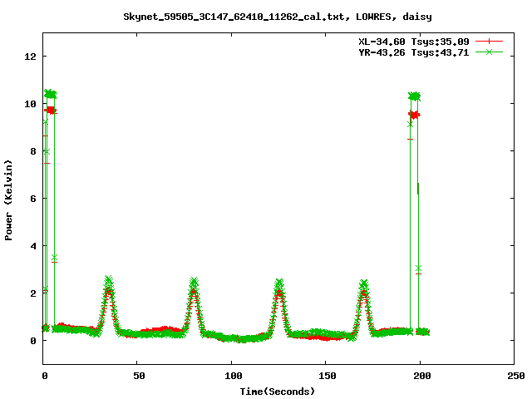Image resolution: width=532 pixels, height=399 pixels.
Task: Click the green calibration plateau at scan start
Action: coord(51,94)
